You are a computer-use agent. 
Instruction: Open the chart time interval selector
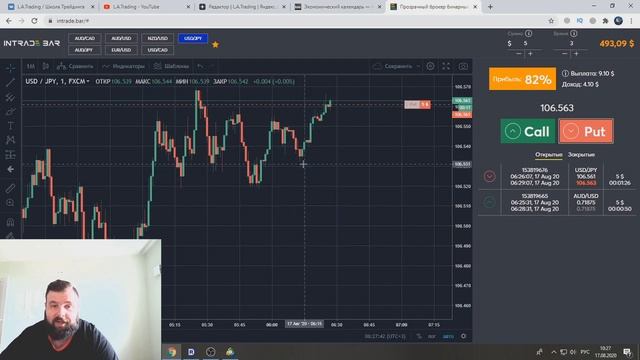[31, 66]
